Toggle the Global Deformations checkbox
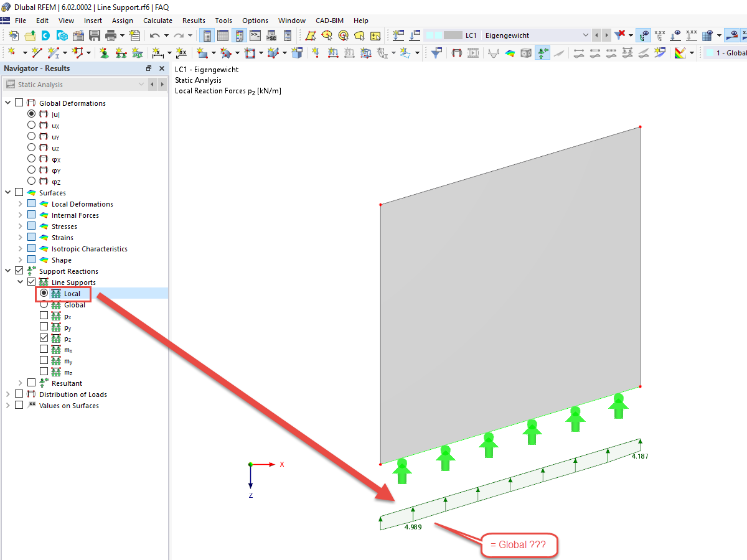Viewport: 747px width, 560px height. coord(19,103)
